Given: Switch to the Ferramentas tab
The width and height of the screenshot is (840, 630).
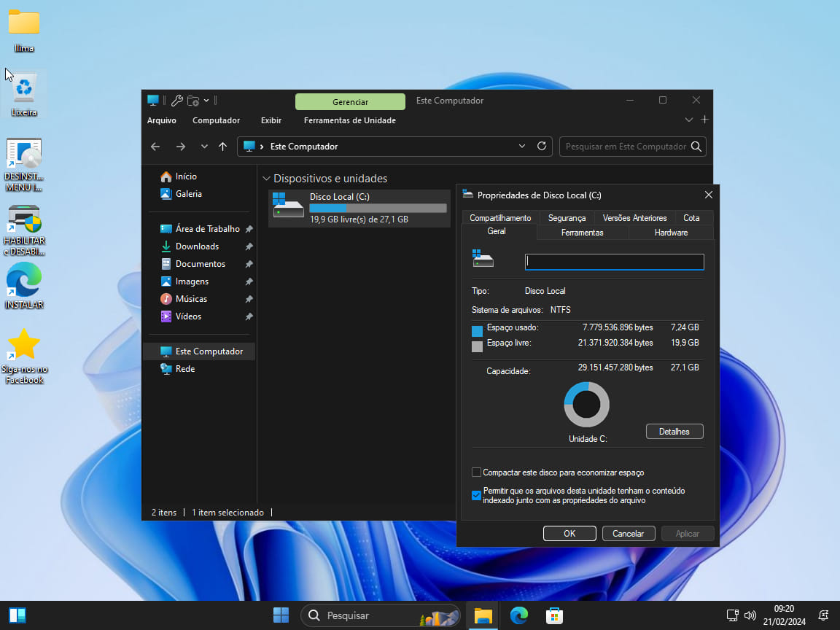Looking at the screenshot, I should (x=582, y=233).
